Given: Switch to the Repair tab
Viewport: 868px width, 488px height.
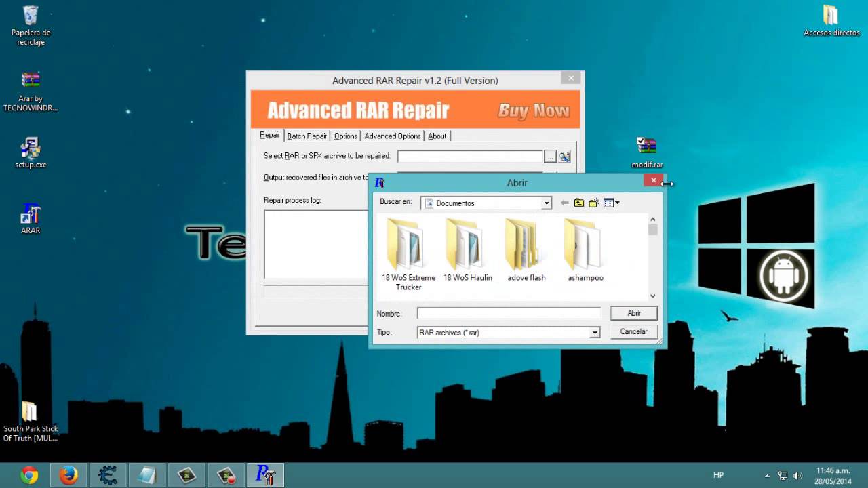Looking at the screenshot, I should [x=269, y=136].
